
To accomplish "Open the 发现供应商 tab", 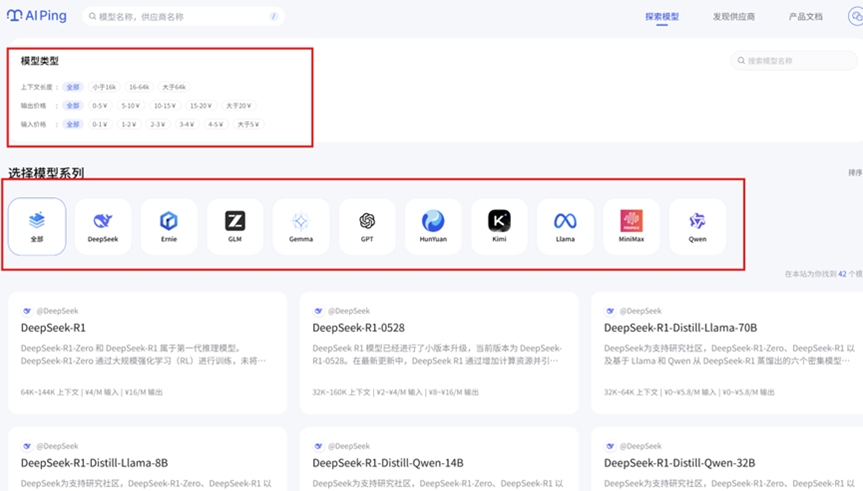I will click(x=734, y=17).
